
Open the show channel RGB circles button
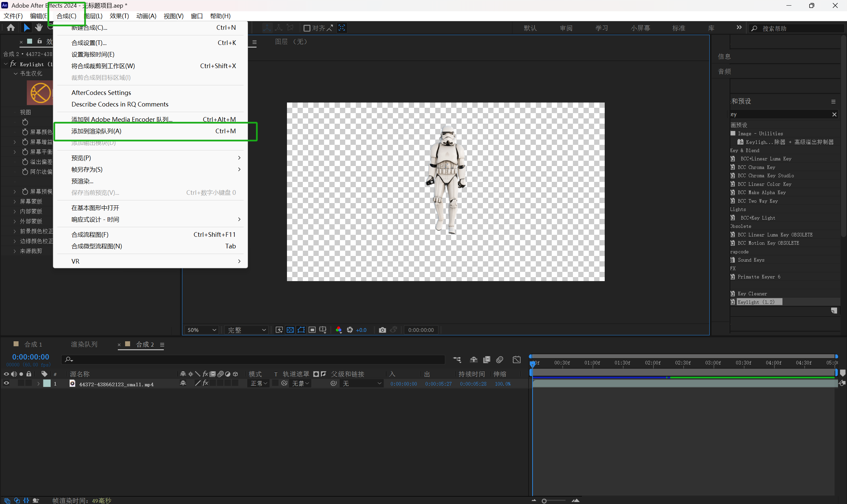pyautogui.click(x=339, y=330)
